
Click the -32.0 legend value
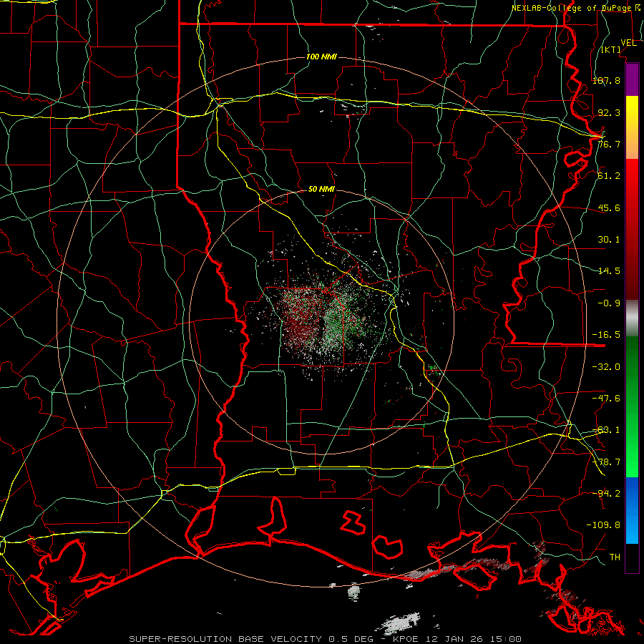pos(606,367)
